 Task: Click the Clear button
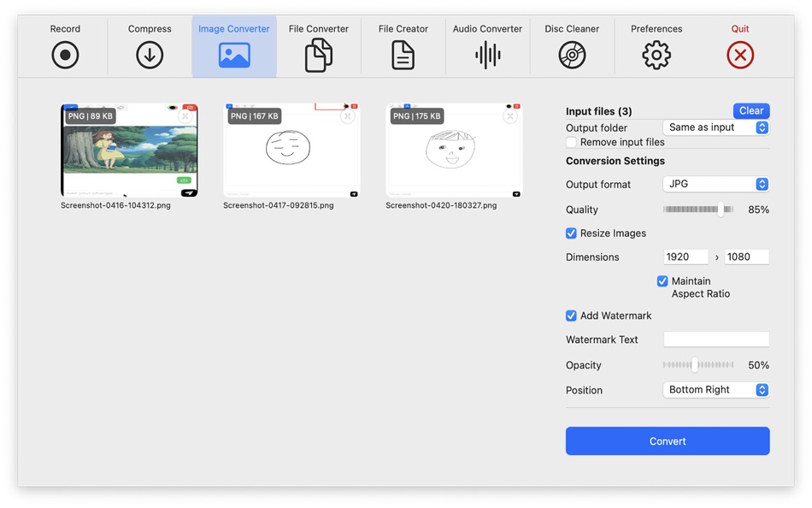751,111
